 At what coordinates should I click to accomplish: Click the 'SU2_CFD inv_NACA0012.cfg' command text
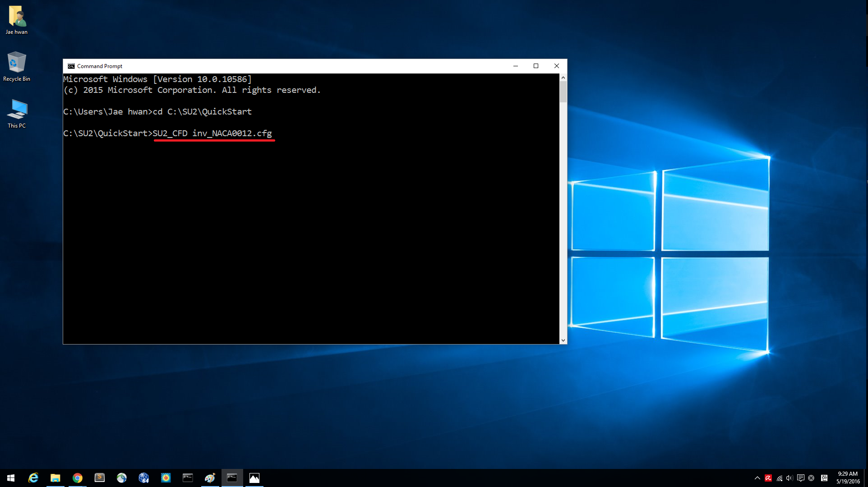coord(212,133)
